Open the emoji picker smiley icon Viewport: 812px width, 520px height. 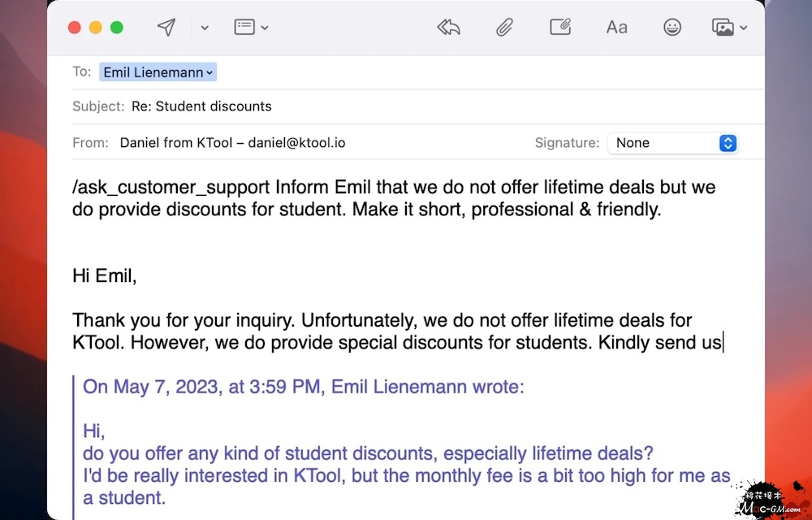pos(672,28)
